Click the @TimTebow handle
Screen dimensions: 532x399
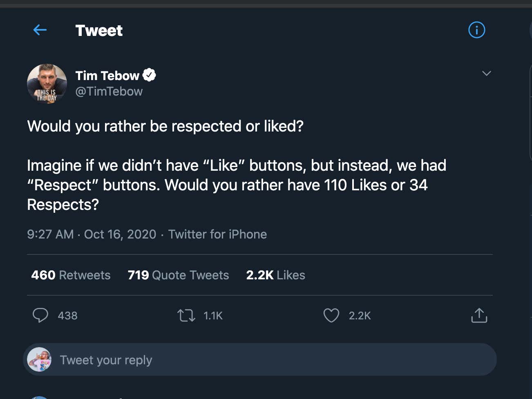click(109, 91)
